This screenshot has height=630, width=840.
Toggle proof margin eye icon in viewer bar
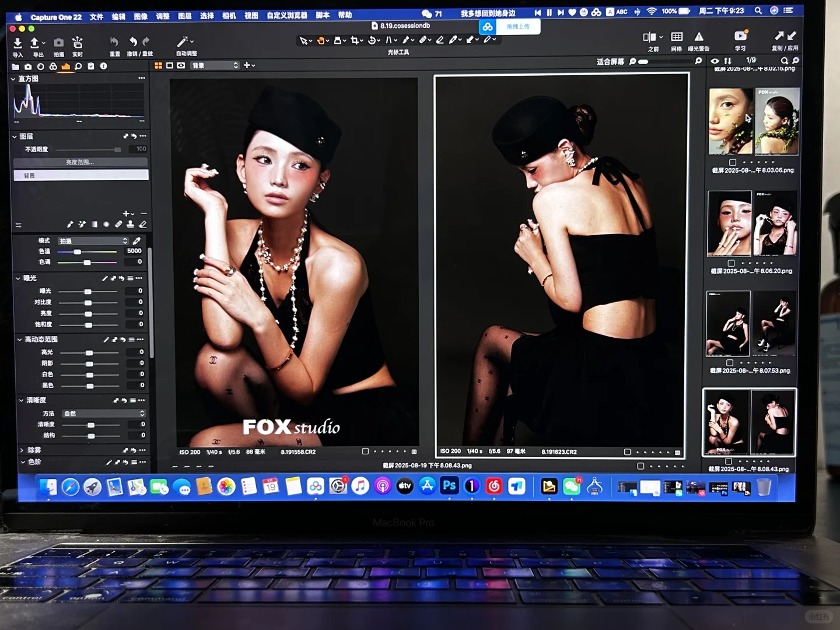(181, 65)
